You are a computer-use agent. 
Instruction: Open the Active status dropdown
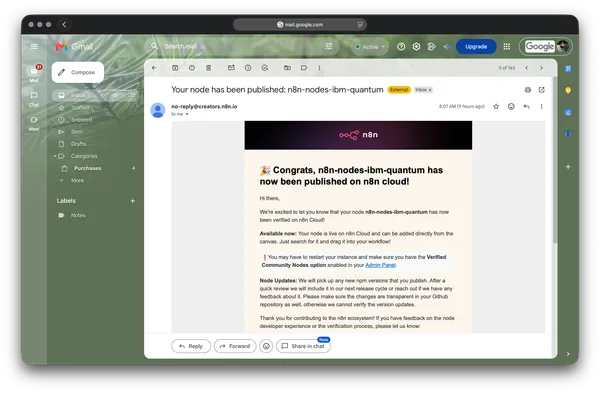pos(370,47)
